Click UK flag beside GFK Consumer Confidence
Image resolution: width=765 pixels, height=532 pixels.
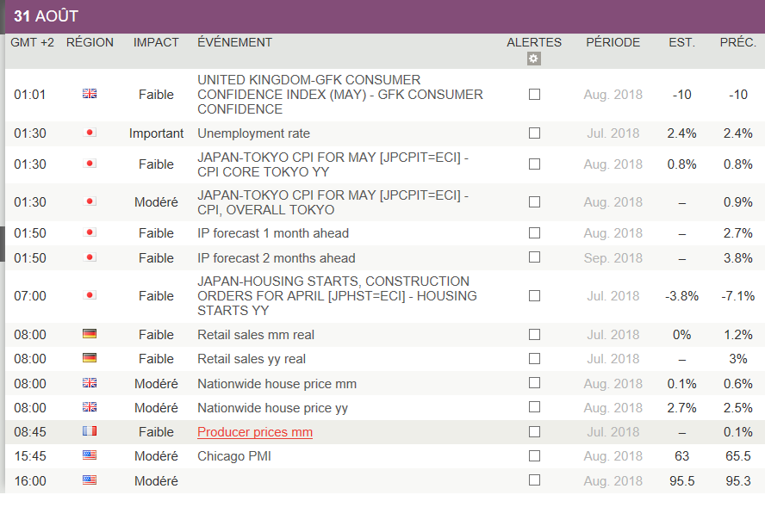90,94
